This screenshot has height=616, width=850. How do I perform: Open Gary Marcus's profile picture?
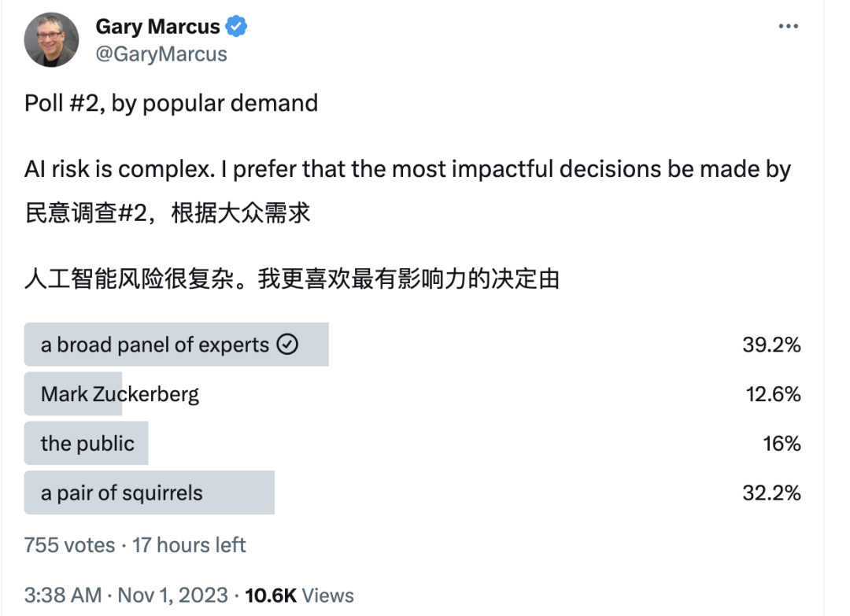[x=51, y=39]
